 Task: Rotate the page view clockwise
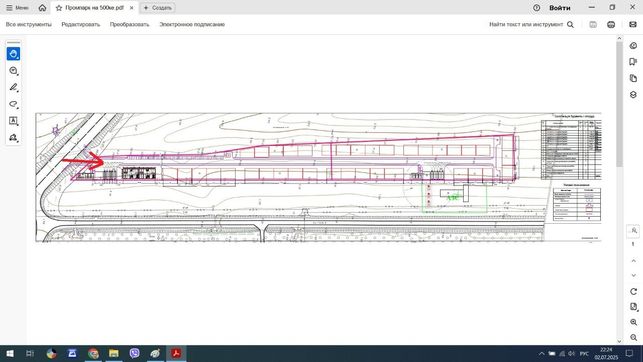pos(633,291)
